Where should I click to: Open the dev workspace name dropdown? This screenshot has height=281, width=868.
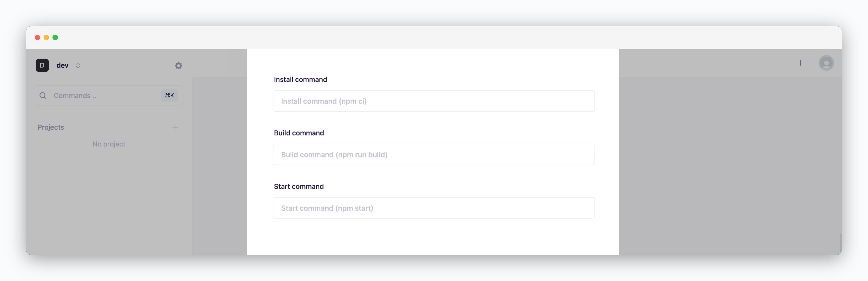tap(62, 65)
